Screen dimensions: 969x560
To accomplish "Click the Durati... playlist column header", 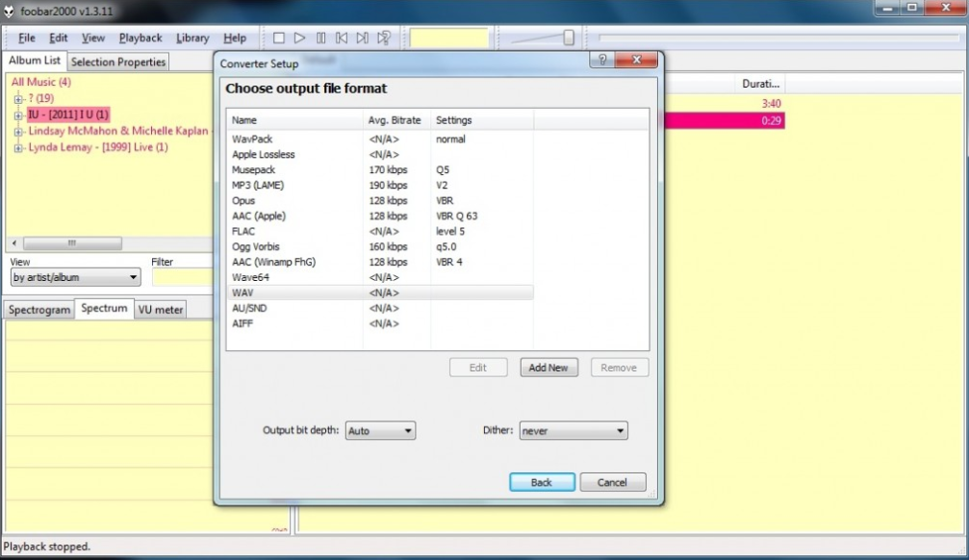I will click(x=761, y=84).
